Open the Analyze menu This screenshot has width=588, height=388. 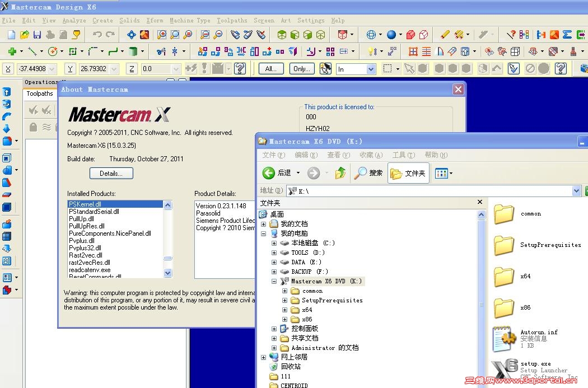[x=74, y=20]
